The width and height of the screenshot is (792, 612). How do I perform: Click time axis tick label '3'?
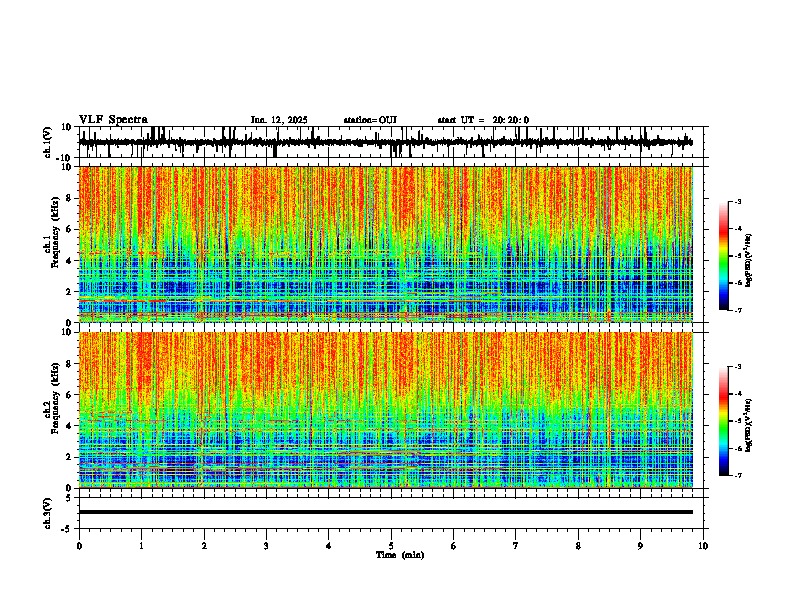tap(266, 546)
